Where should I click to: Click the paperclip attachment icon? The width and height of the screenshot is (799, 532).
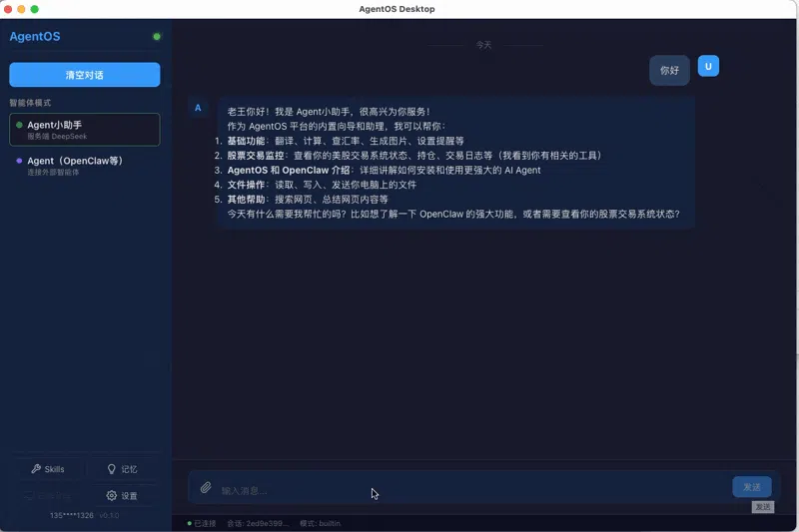(206, 488)
